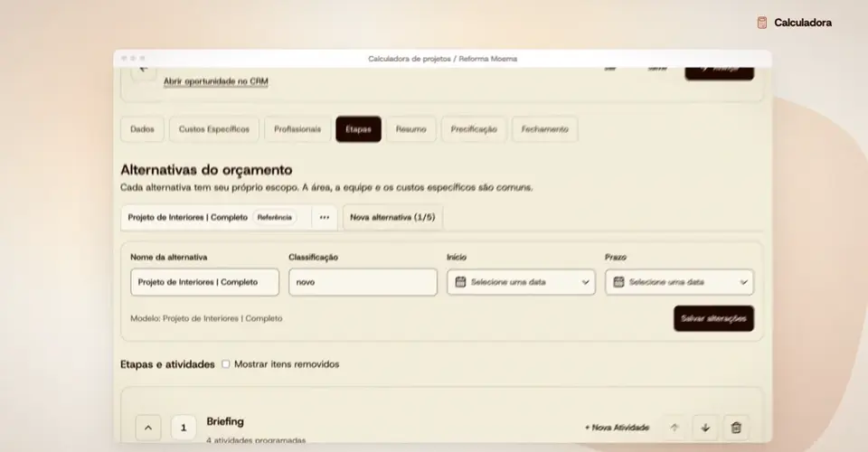Click Salvar alterações button

713,319
